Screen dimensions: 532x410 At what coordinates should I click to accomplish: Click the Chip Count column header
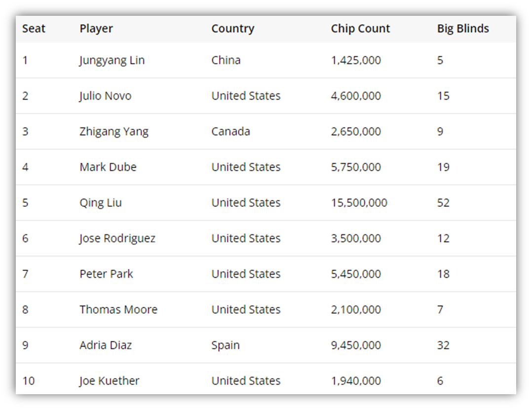360,29
